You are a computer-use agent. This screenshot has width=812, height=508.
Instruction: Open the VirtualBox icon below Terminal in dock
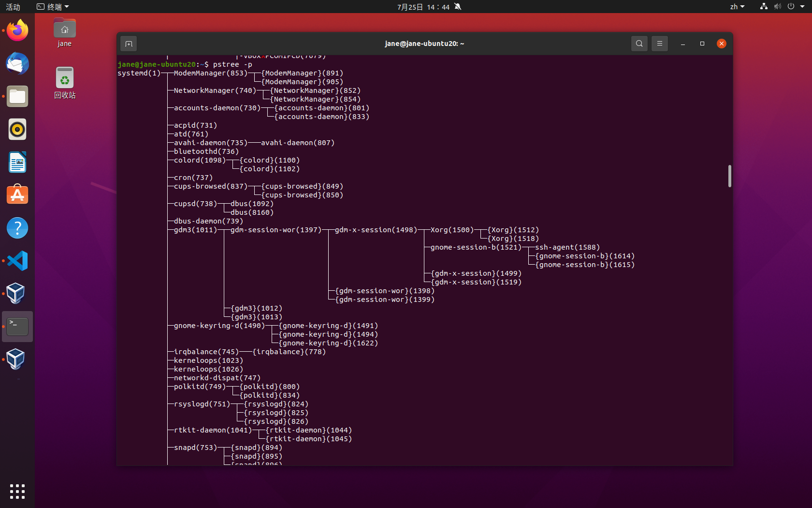[15, 359]
